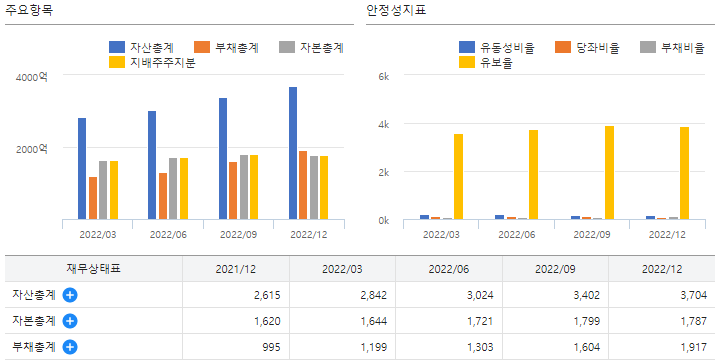Viewport: 715px width, 363px height.
Task: Toggle the yellow 지배주주지분 legend swatch
Action: (x=117, y=62)
